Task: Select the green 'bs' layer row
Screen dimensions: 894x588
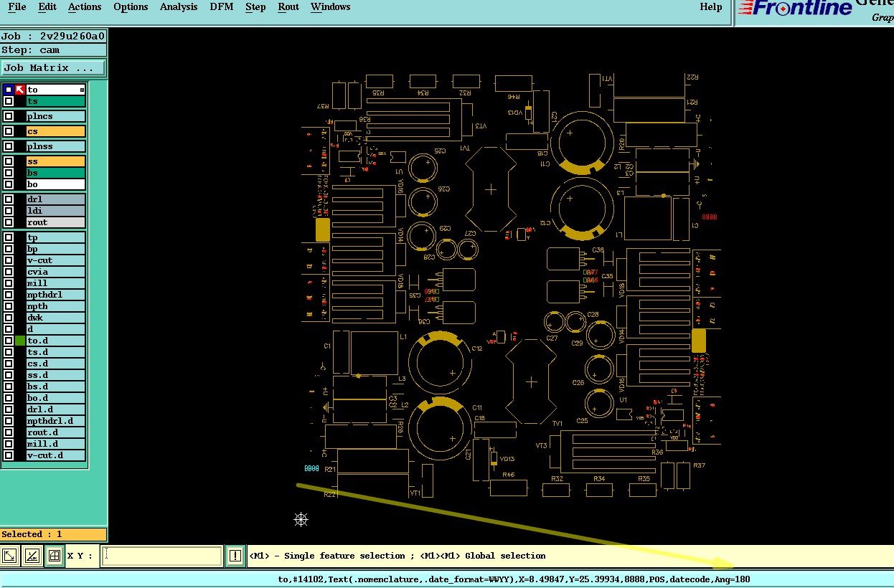Action: (56, 173)
